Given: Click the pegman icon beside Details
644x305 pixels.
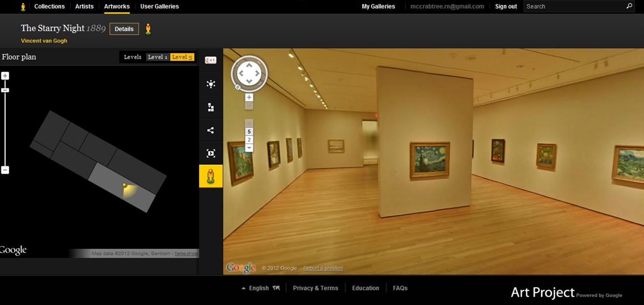Looking at the screenshot, I should click(x=148, y=29).
